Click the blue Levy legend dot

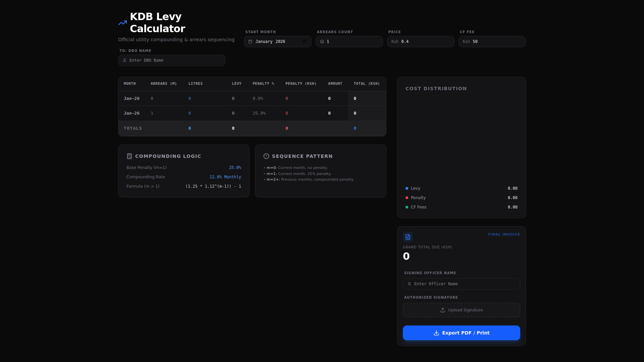coord(407,188)
